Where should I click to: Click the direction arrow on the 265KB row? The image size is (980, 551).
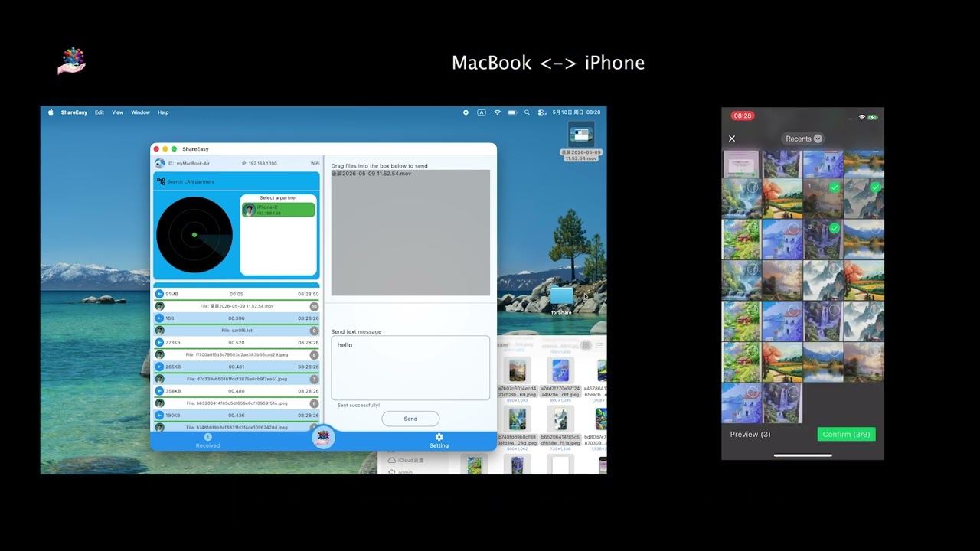[x=159, y=367]
